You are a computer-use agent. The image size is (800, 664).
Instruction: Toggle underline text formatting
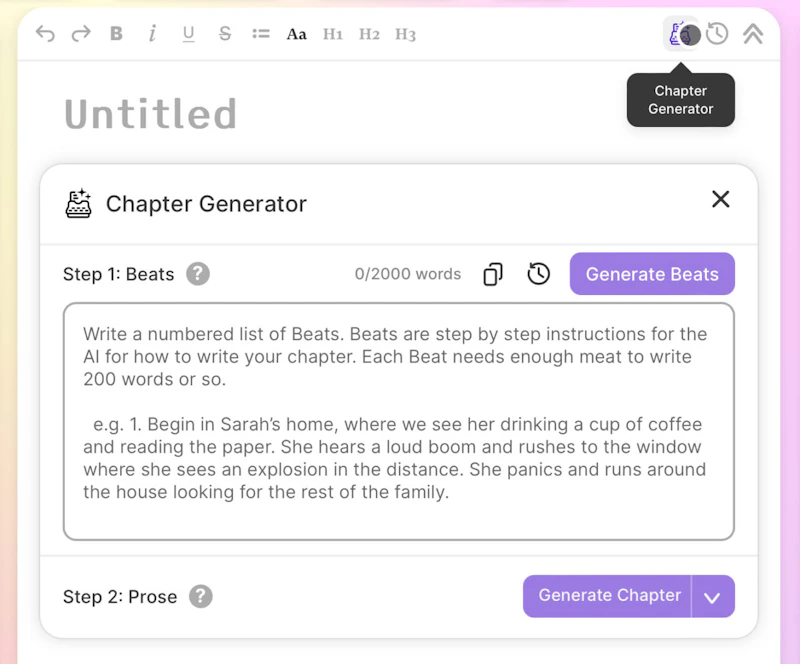click(x=188, y=34)
